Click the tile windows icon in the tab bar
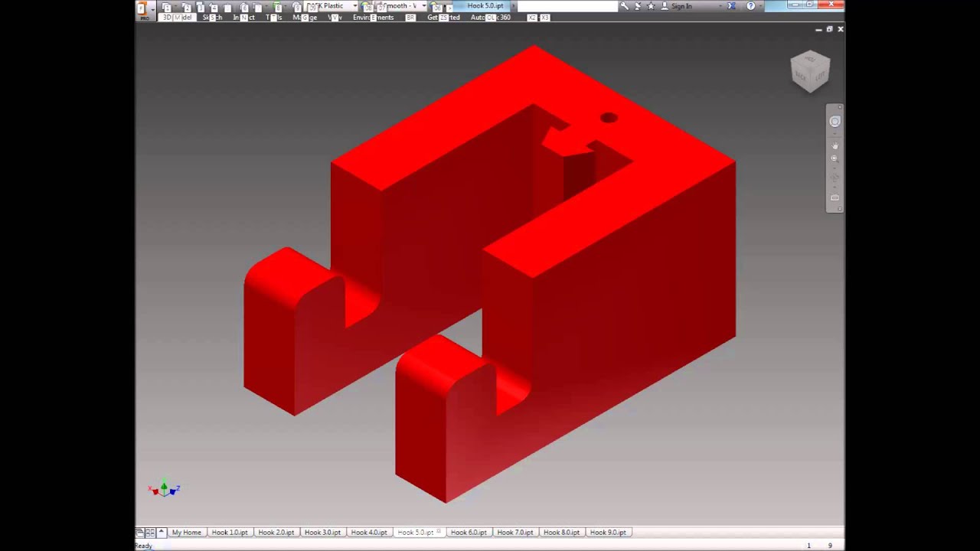This screenshot has height=551, width=980. pos(150,532)
